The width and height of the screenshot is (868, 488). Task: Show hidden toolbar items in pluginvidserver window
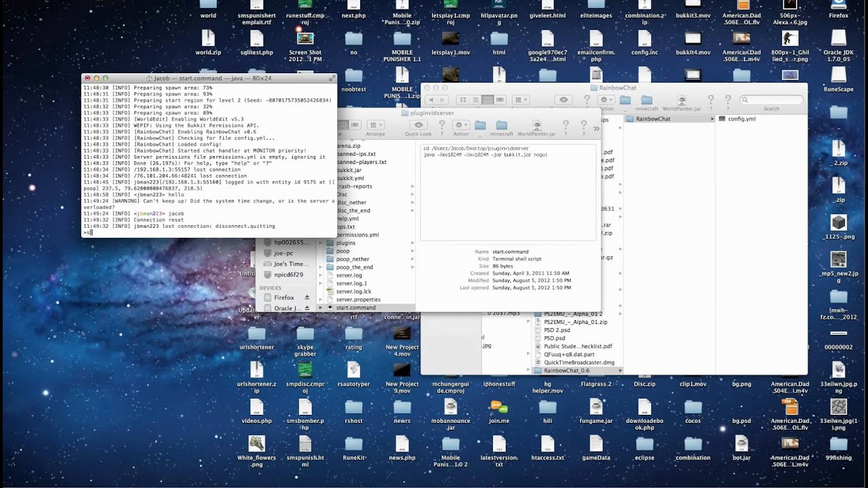point(596,127)
